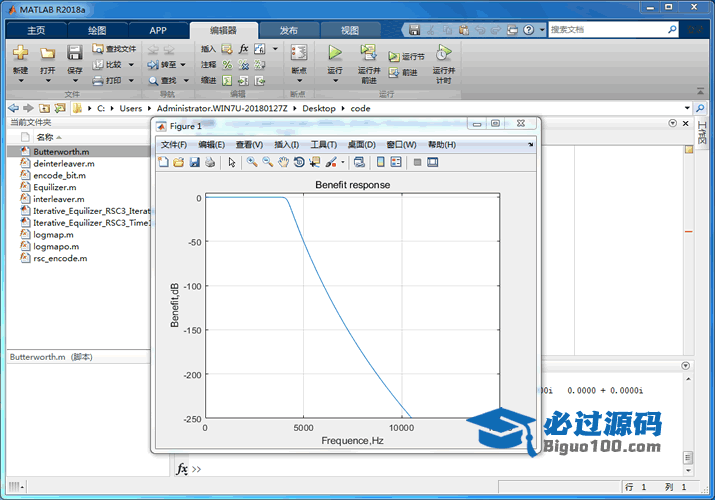Activate the Data Cursor tool in Figure 1
The height and width of the screenshot is (500, 715).
pyautogui.click(x=315, y=162)
